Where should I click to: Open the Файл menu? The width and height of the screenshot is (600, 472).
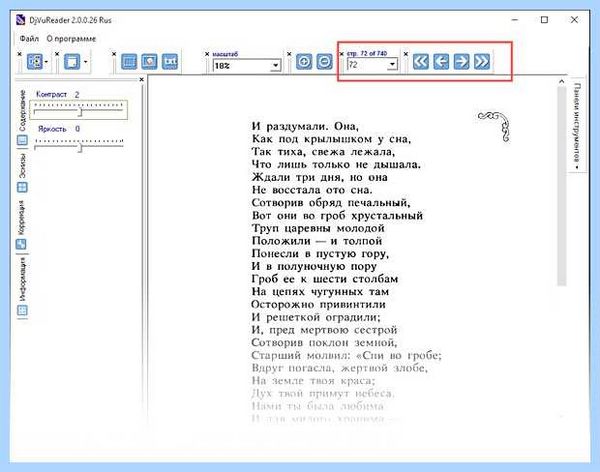[29, 39]
